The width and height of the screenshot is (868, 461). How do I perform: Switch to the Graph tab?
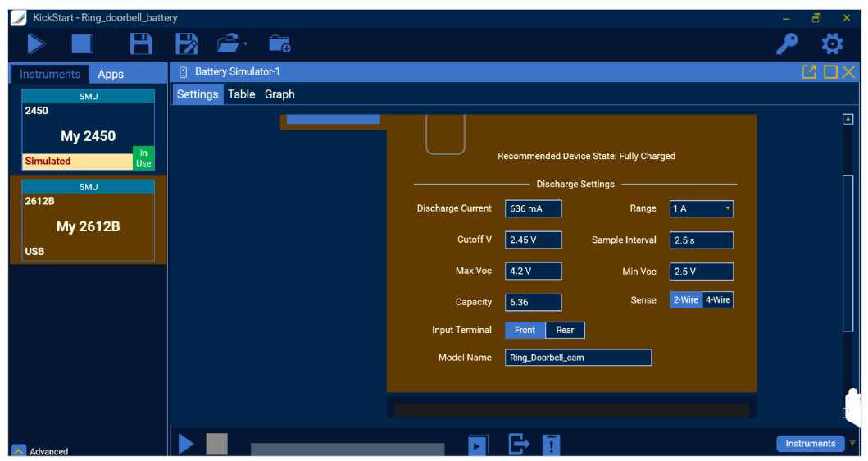[279, 94]
